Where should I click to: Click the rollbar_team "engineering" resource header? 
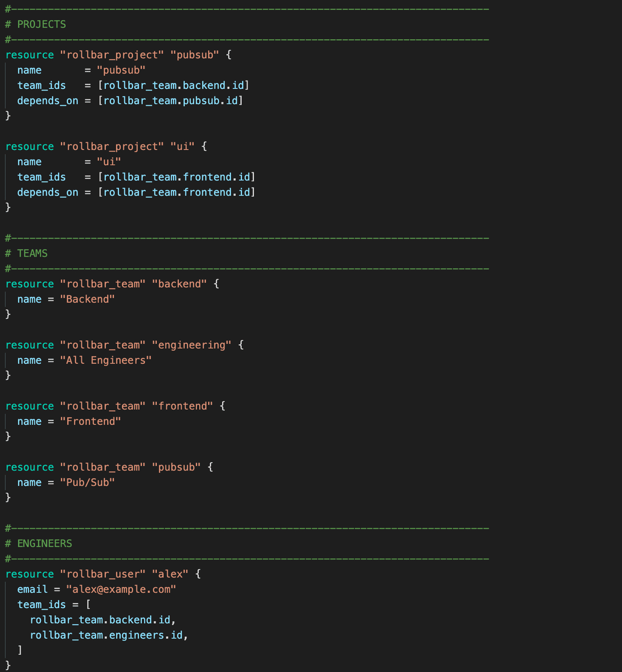pyautogui.click(x=123, y=345)
